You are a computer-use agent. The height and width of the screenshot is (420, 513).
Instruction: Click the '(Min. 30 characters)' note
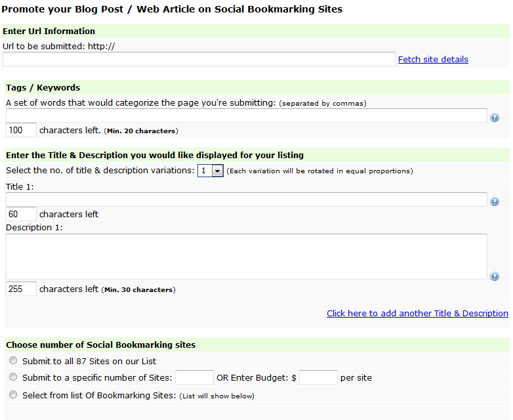pyautogui.click(x=138, y=289)
